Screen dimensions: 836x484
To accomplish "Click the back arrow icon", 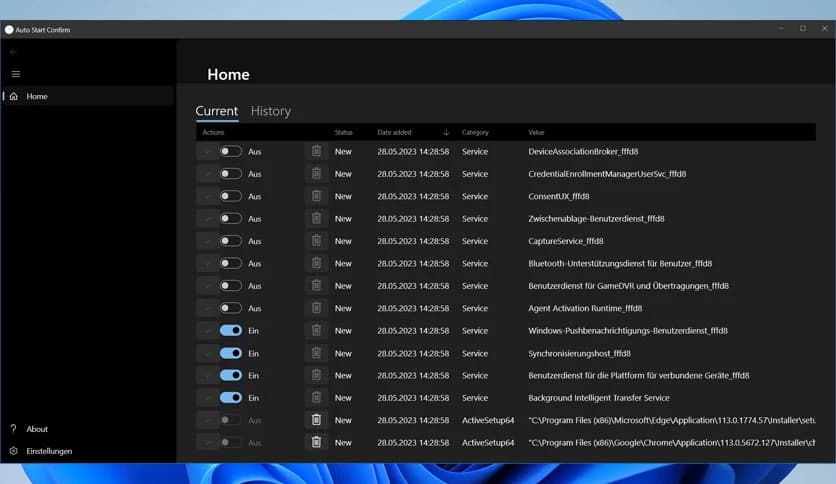I will pos(13,52).
